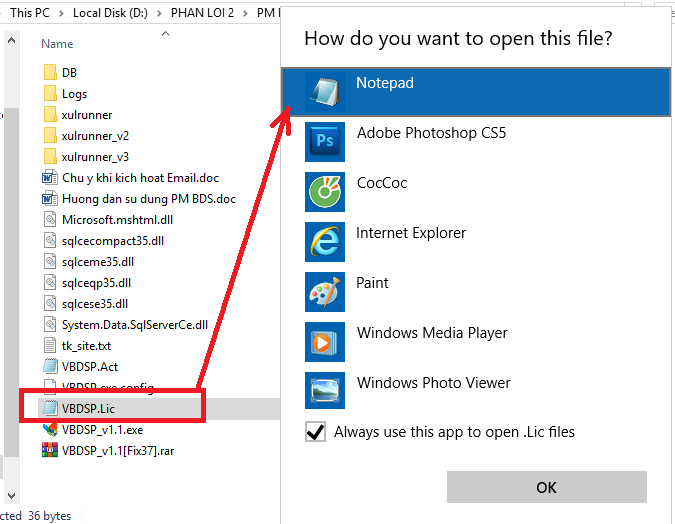Select the file name sqlceme35.dll
The image size is (675, 524).
pyautogui.click(x=98, y=261)
